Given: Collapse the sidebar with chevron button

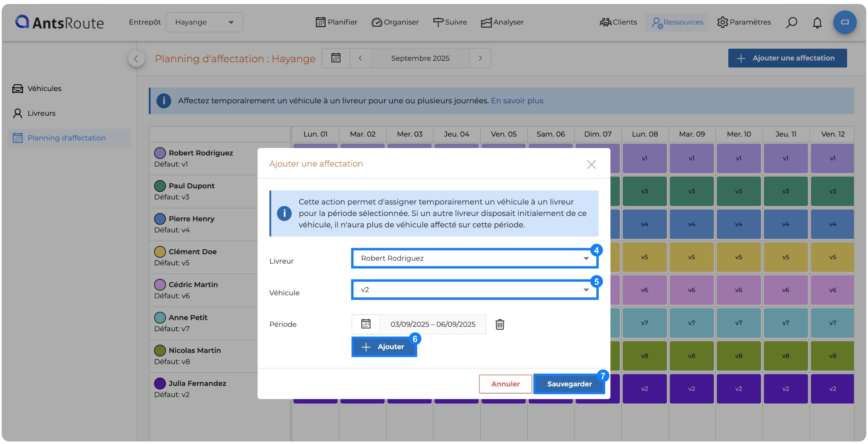Looking at the screenshot, I should tap(136, 59).
